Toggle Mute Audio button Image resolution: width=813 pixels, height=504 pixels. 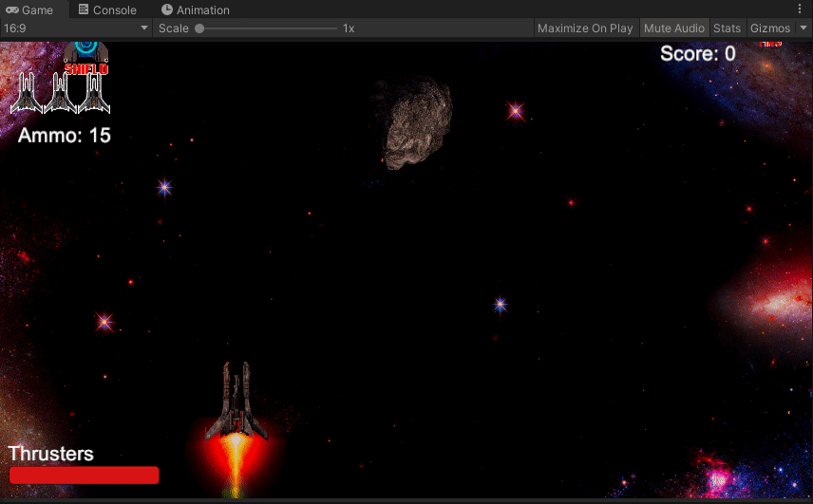click(674, 28)
